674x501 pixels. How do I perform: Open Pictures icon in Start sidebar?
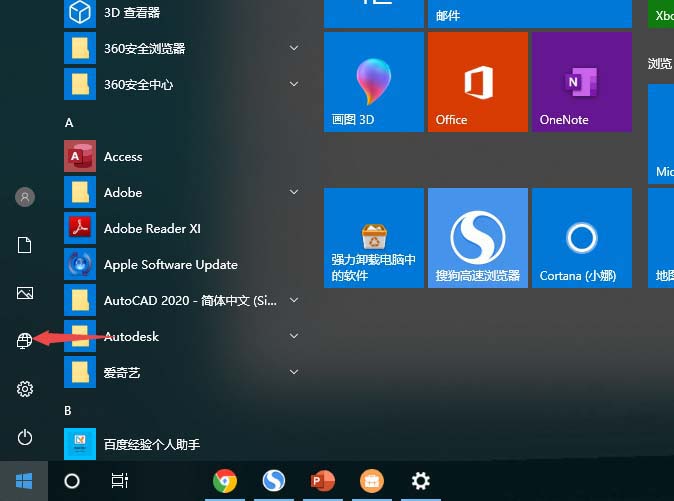pos(25,293)
